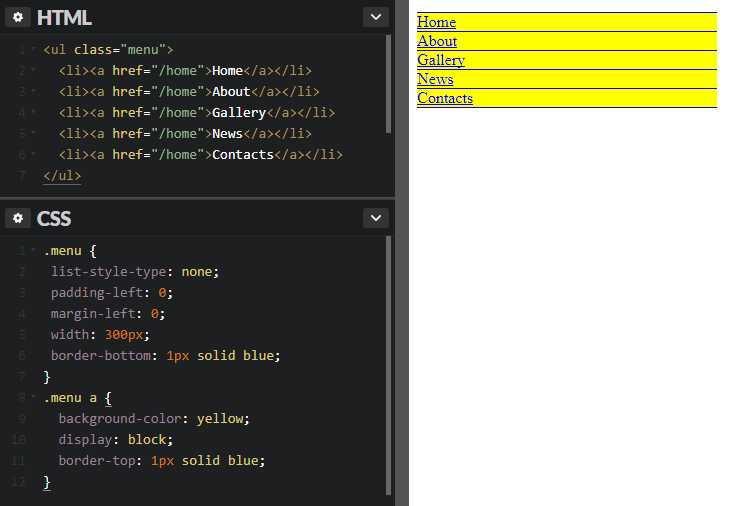Expand the CSS panel dropdown chevron
Image resolution: width=735 pixels, height=506 pixels.
[x=375, y=218]
